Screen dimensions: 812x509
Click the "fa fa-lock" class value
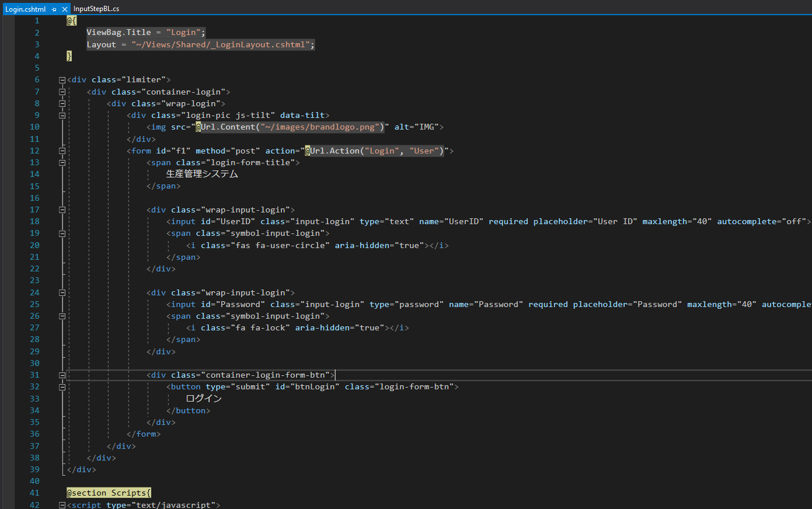coord(260,327)
